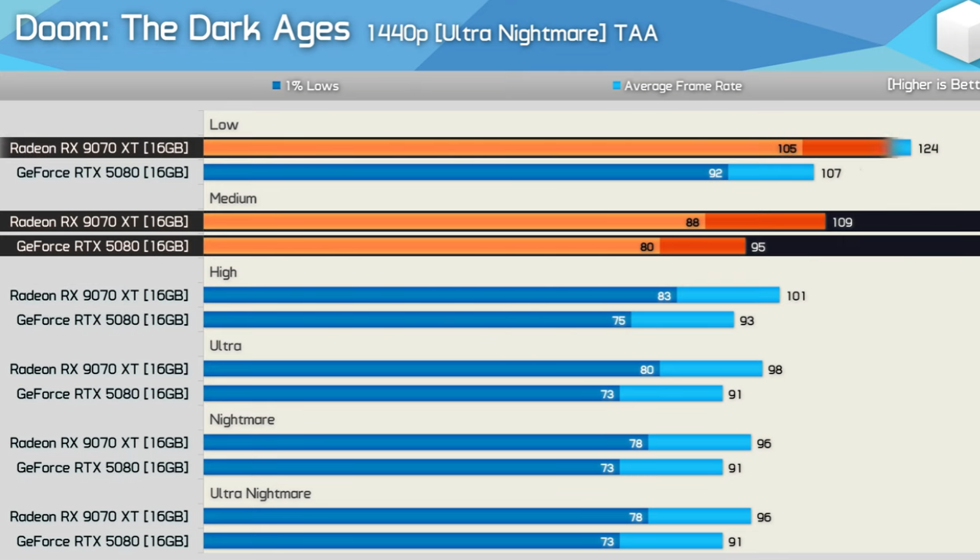The image size is (980, 560).
Task: Click the GeForce label in the plain Ultra group
Action: tap(103, 393)
